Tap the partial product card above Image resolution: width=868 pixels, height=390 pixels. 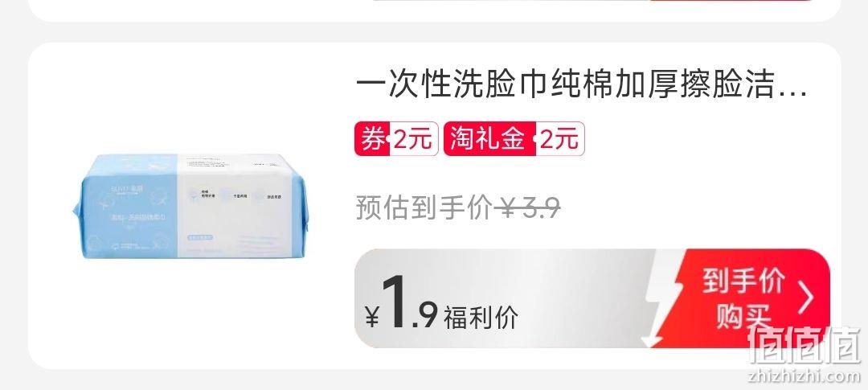pyautogui.click(x=434, y=10)
